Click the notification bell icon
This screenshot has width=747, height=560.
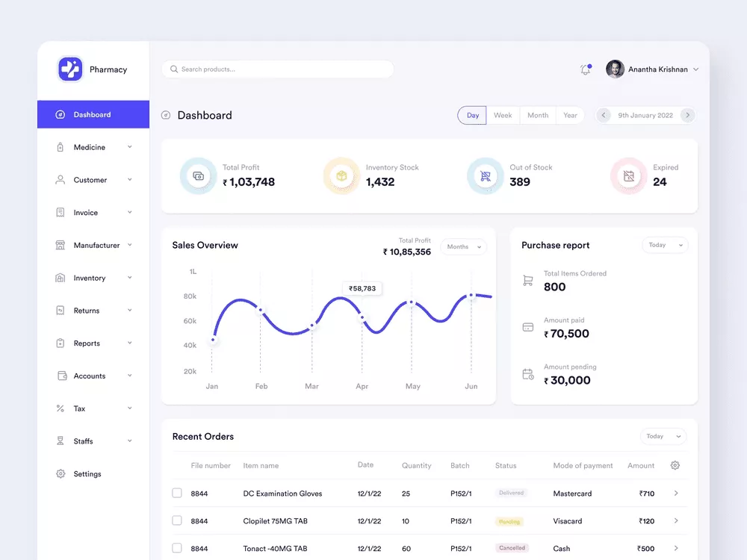586,69
